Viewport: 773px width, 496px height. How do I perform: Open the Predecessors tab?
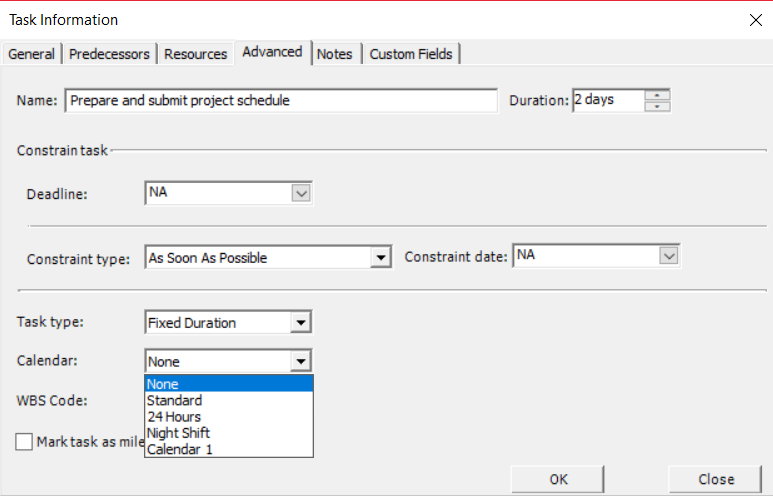click(109, 54)
